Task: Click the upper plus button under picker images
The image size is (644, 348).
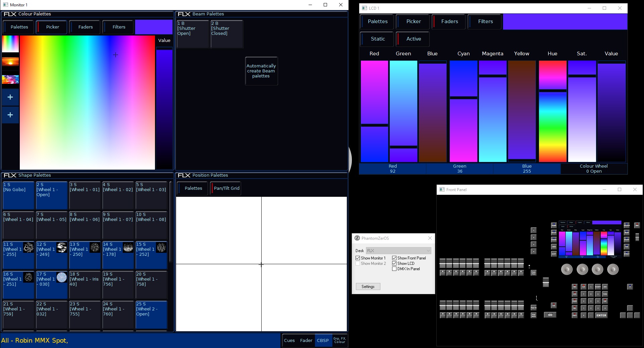Action: [x=10, y=97]
